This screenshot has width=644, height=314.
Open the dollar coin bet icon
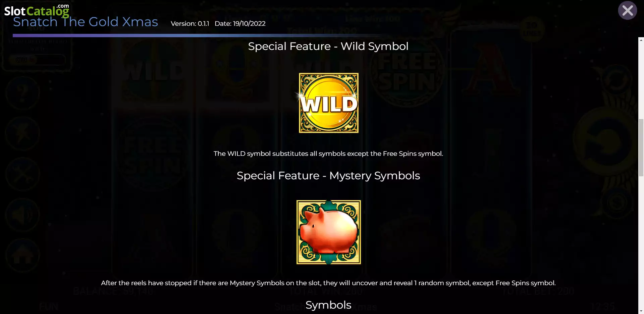coord(618,202)
